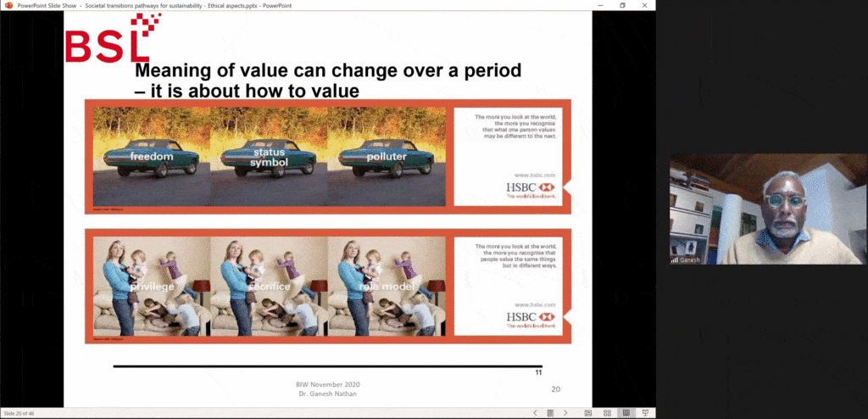
Task: Open Slide Sorter view icon
Action: [607, 412]
